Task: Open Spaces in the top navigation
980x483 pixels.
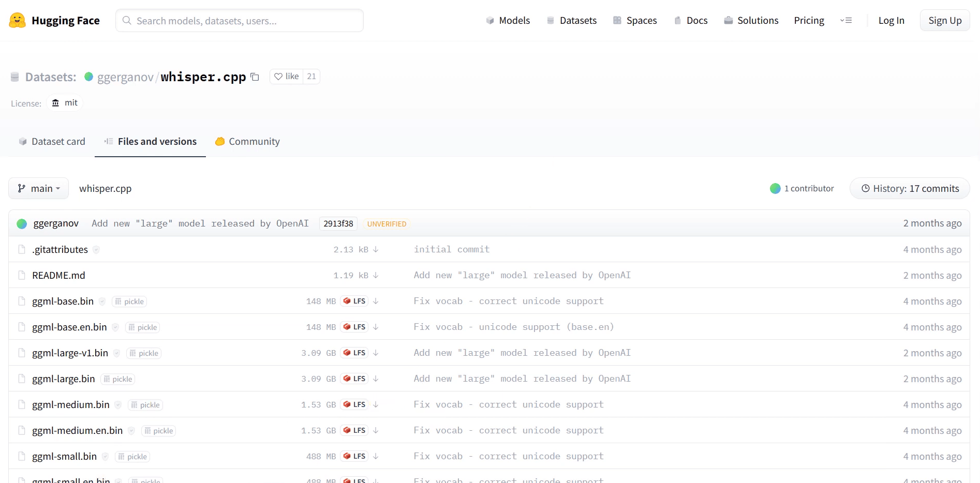Action: pos(635,20)
